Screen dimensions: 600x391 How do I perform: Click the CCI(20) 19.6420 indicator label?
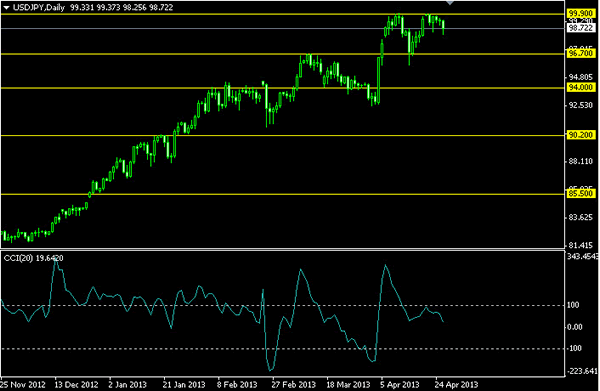point(33,258)
